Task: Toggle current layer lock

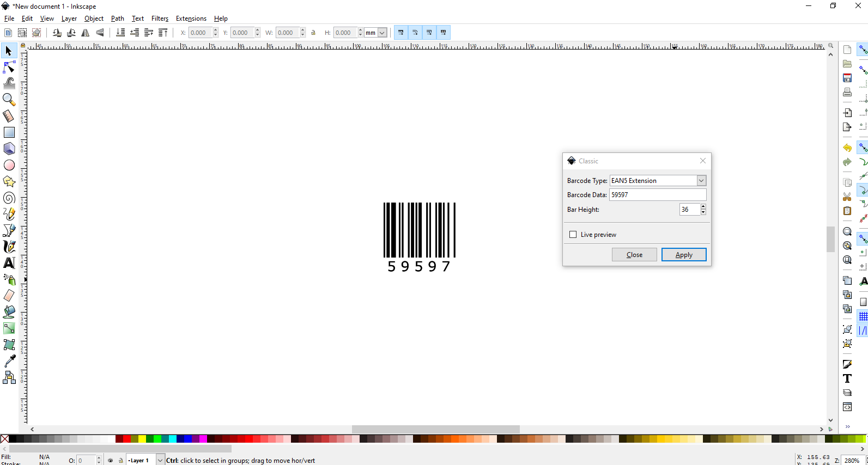Action: pos(121,460)
